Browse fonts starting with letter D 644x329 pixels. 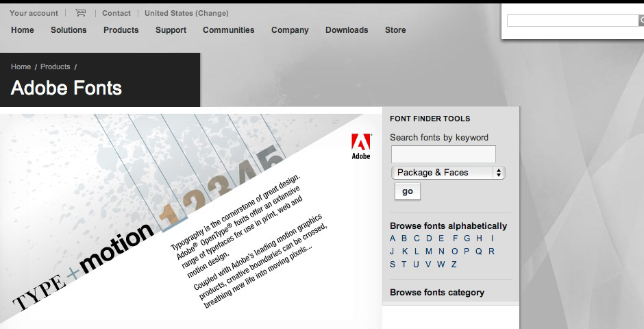(x=429, y=239)
